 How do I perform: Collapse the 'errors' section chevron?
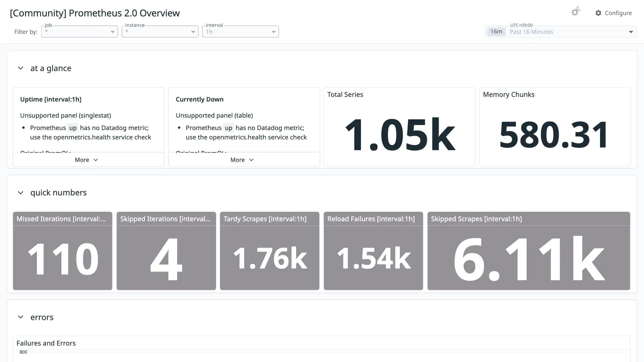pyautogui.click(x=20, y=317)
